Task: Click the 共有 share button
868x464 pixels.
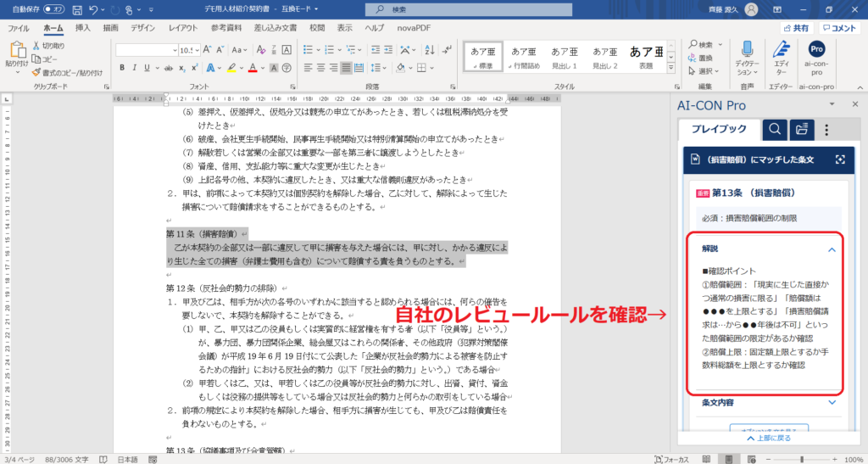Action: 796,28
